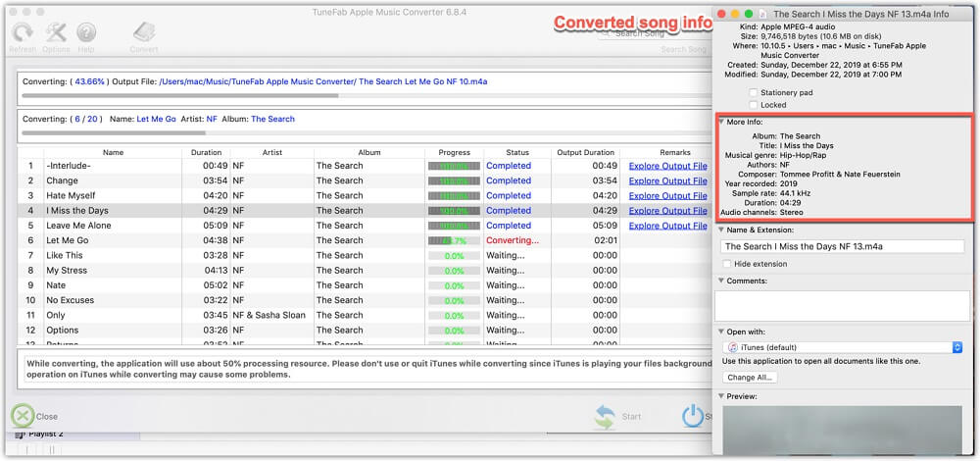Click the progress bar for Let Me Go
This screenshot has height=461, width=980.
click(x=453, y=240)
